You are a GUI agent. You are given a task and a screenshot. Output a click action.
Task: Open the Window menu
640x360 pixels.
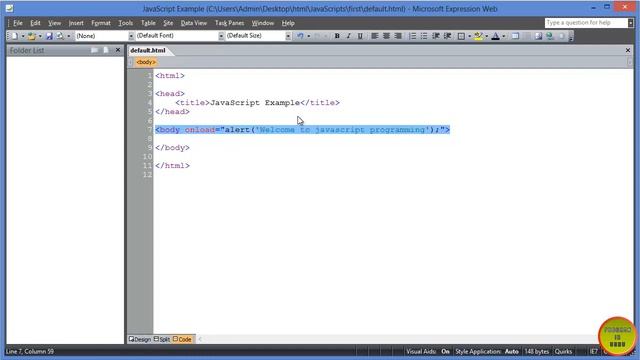[x=262, y=23]
